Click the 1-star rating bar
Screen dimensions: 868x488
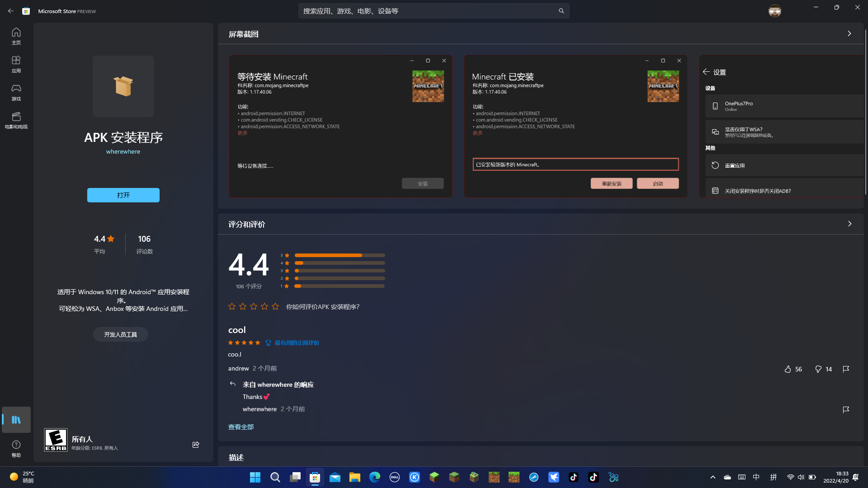click(340, 286)
